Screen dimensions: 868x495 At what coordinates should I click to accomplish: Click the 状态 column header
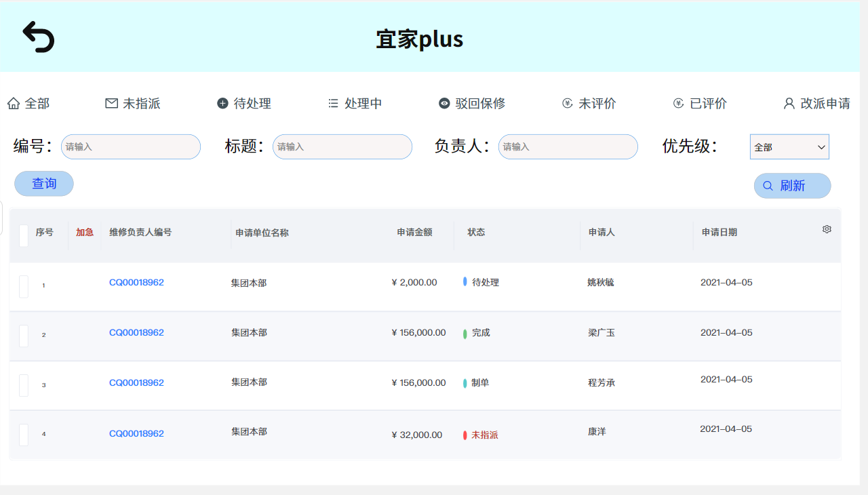pos(476,232)
